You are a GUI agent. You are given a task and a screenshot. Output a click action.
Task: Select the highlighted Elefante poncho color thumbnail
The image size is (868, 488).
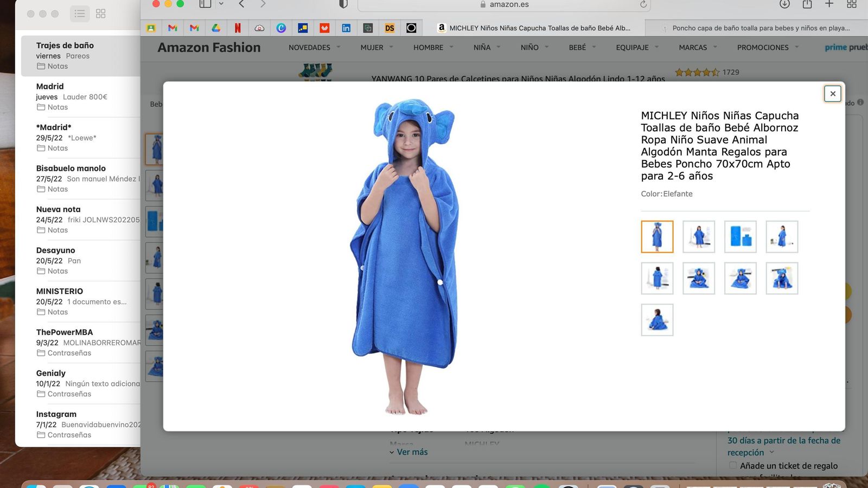pyautogui.click(x=657, y=236)
